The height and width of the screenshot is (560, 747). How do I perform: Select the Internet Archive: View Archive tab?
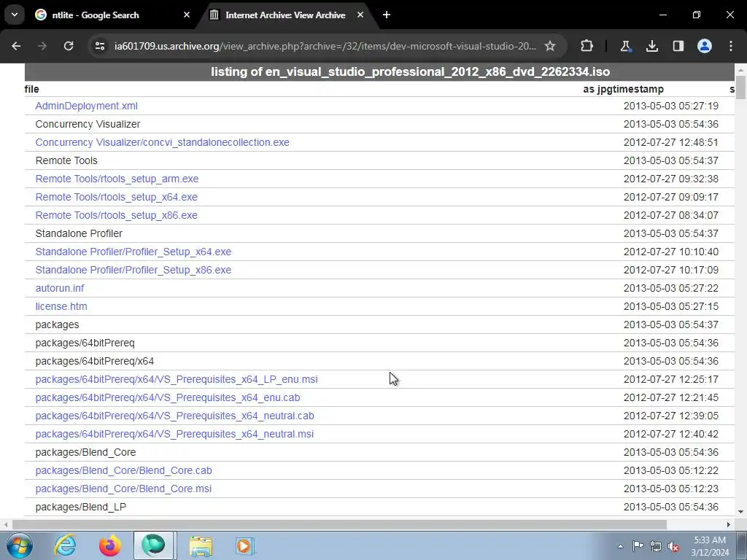285,15
